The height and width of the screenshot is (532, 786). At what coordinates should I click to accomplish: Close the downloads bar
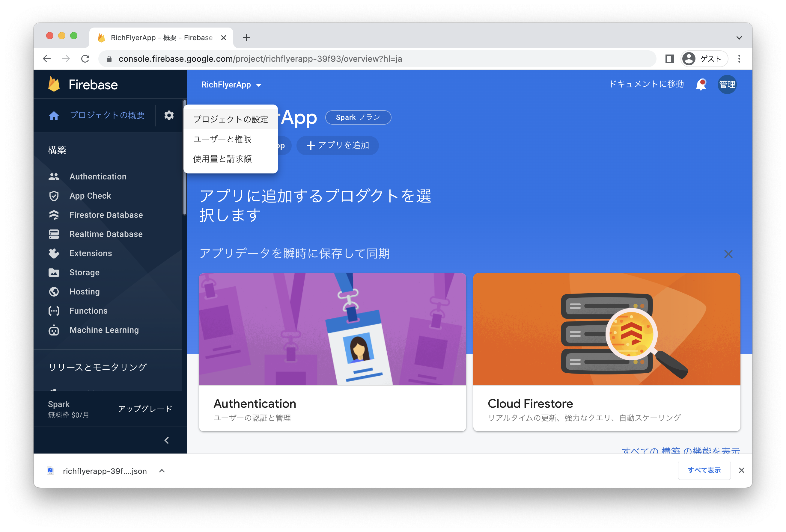coord(741,470)
